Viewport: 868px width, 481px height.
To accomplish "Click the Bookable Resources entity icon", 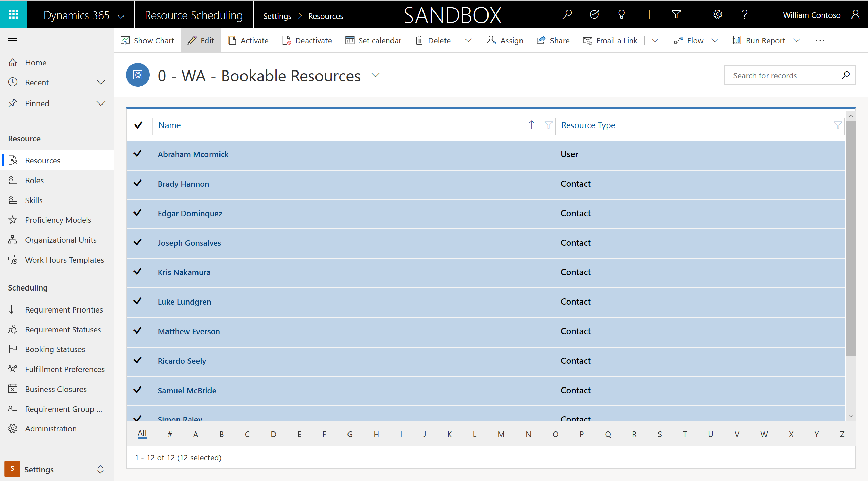I will pos(138,75).
